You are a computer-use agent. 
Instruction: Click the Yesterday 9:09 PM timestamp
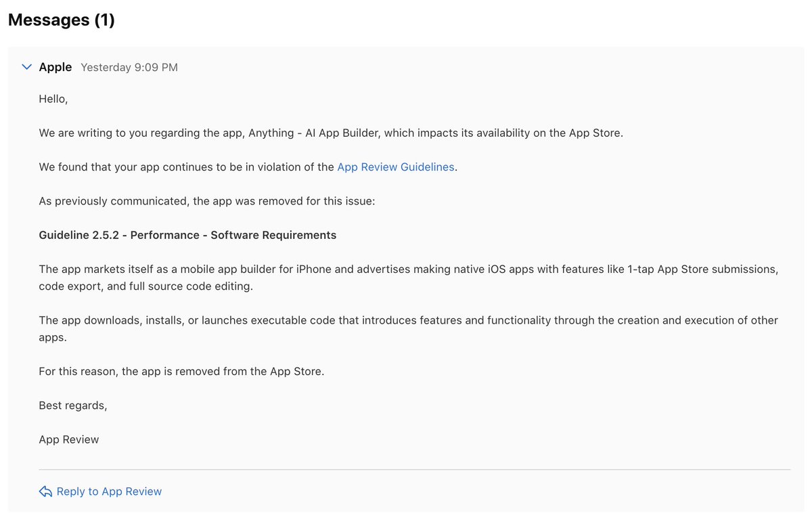(x=129, y=66)
